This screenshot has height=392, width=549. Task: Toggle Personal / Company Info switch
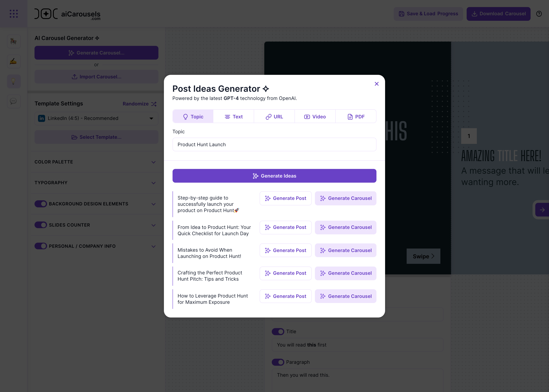click(41, 246)
